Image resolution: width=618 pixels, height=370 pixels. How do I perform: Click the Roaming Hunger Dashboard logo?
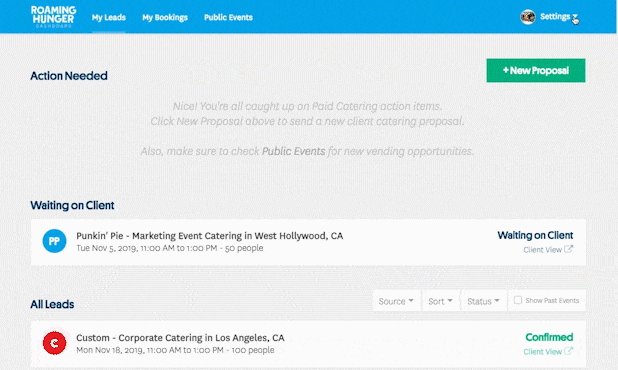53,17
